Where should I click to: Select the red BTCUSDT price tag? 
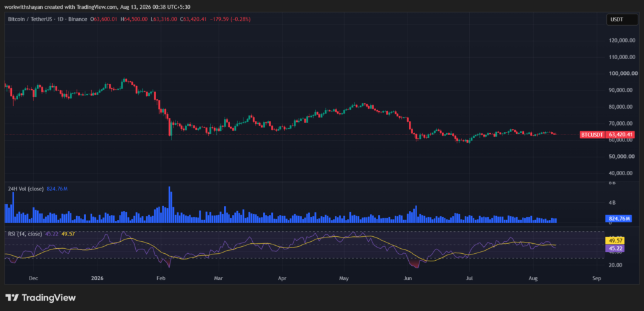coord(592,134)
